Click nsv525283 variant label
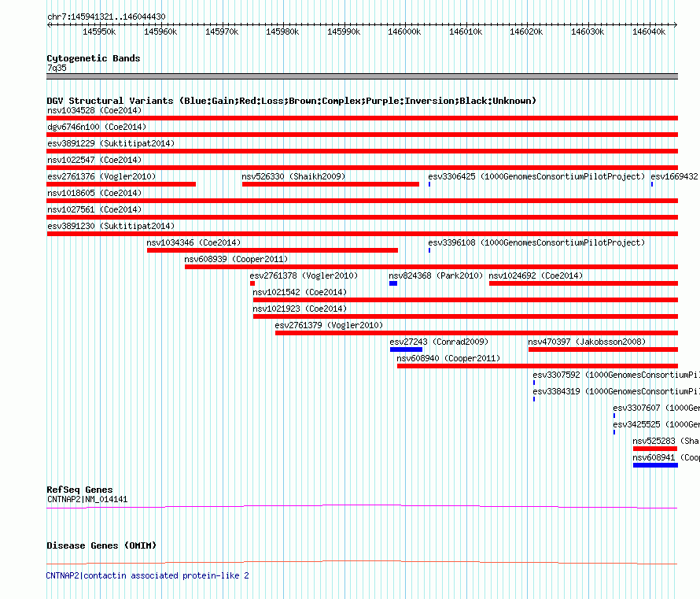700x599 pixels. (665, 441)
